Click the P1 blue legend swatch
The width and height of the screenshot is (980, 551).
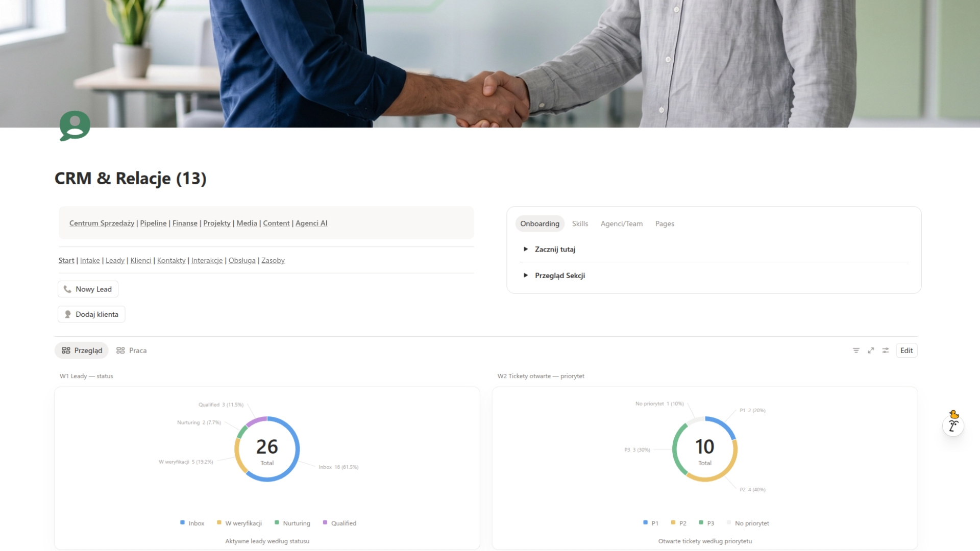click(645, 522)
